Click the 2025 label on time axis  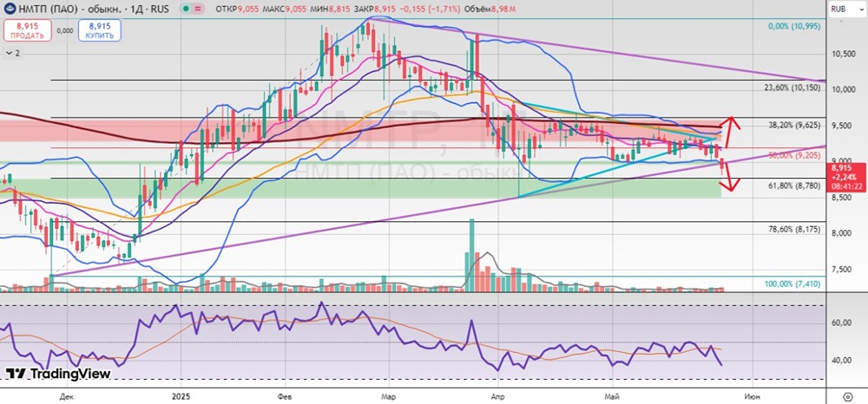click(x=181, y=396)
